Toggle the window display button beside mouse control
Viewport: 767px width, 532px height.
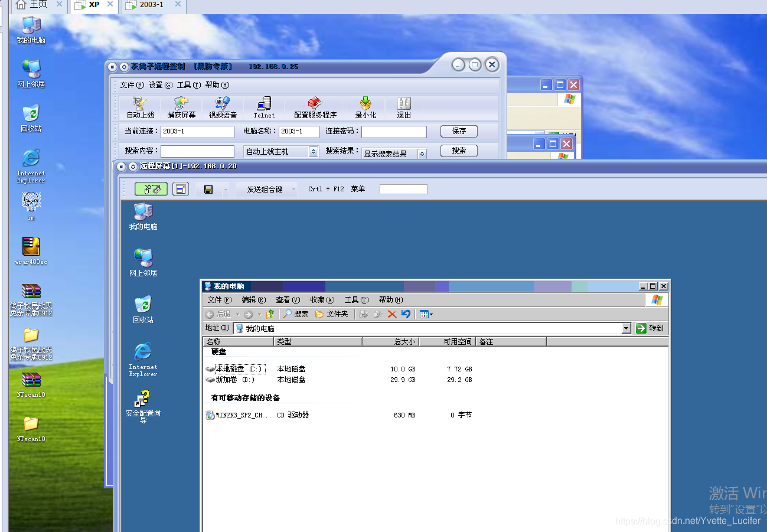(181, 189)
